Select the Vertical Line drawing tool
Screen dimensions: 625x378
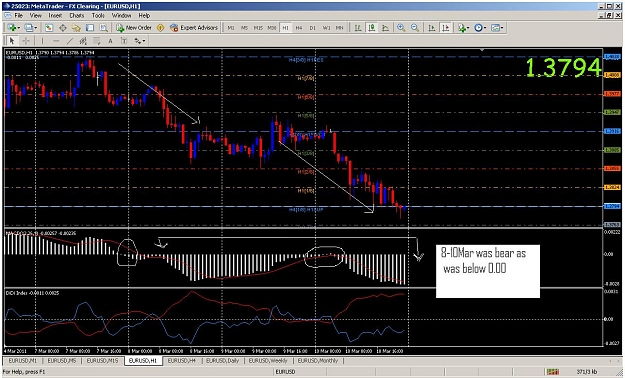pos(42,41)
